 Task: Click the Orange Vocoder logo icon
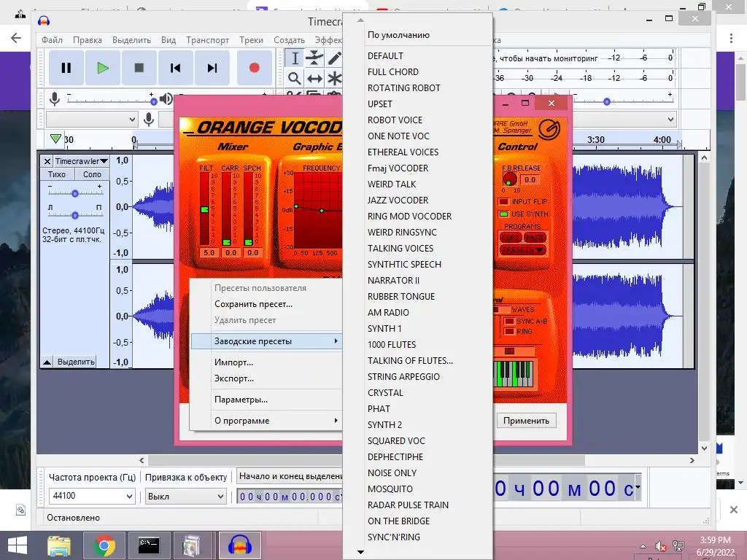pyautogui.click(x=549, y=128)
